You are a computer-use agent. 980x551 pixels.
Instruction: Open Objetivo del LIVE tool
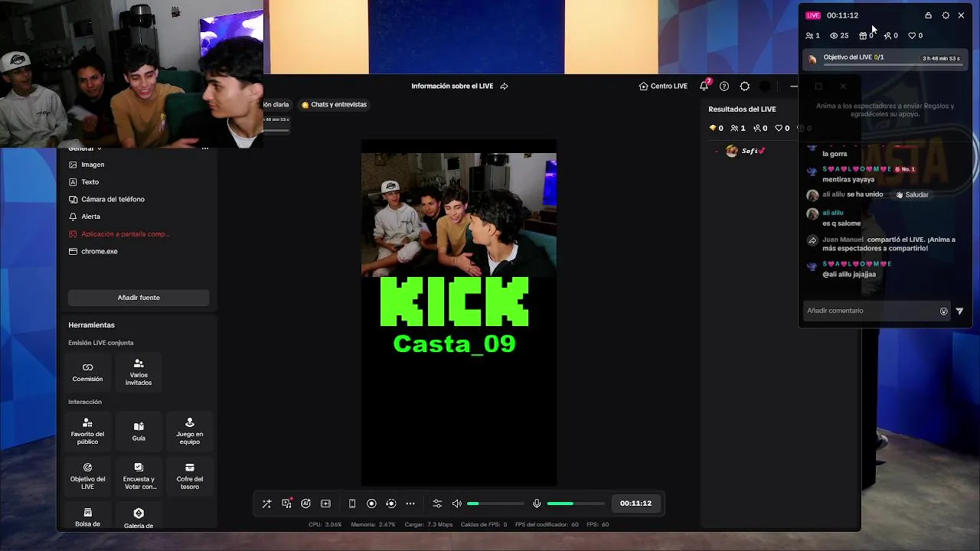87,477
